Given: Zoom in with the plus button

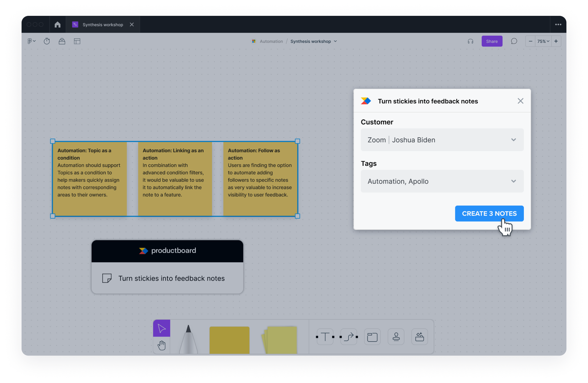Looking at the screenshot, I should pos(556,41).
